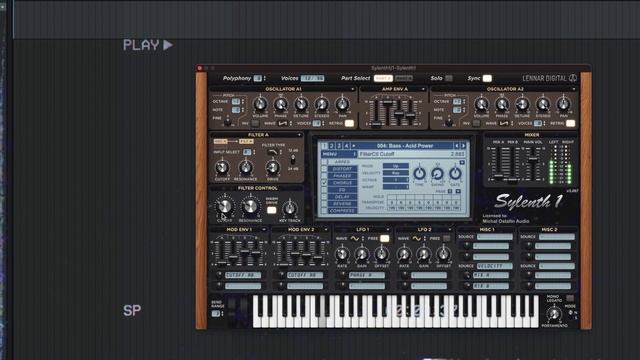Click the Key Track knob
640x360 pixels.
click(290, 209)
